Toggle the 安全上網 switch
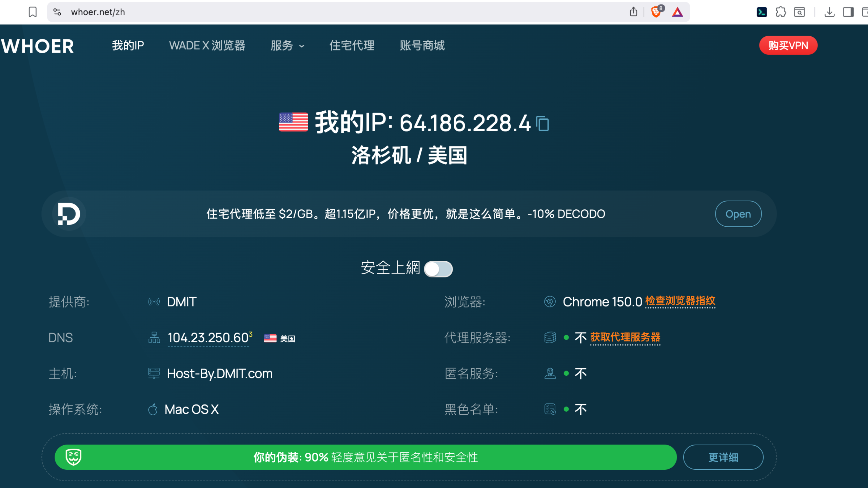 coord(438,269)
